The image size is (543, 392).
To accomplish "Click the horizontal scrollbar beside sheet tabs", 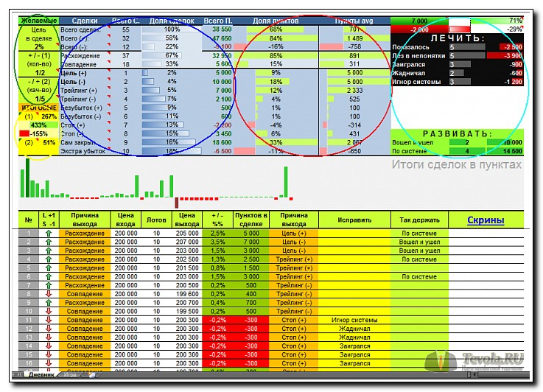I will (x=295, y=375).
